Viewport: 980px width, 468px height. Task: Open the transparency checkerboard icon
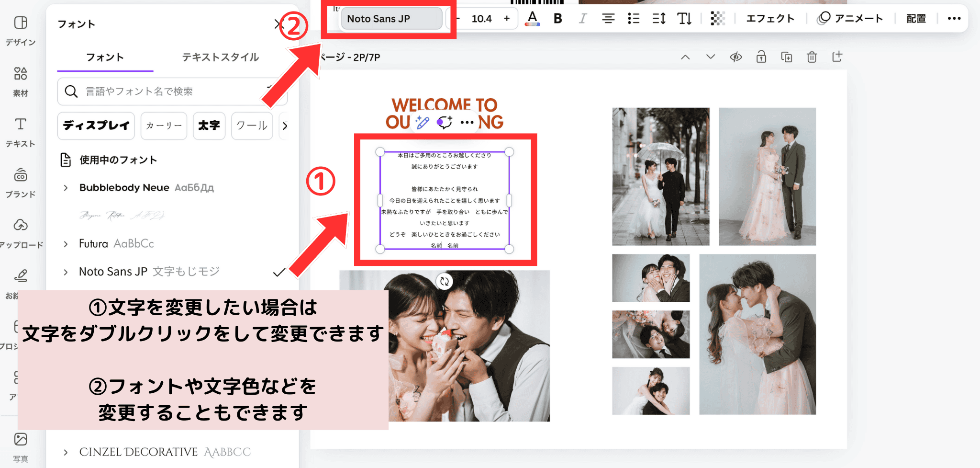717,19
